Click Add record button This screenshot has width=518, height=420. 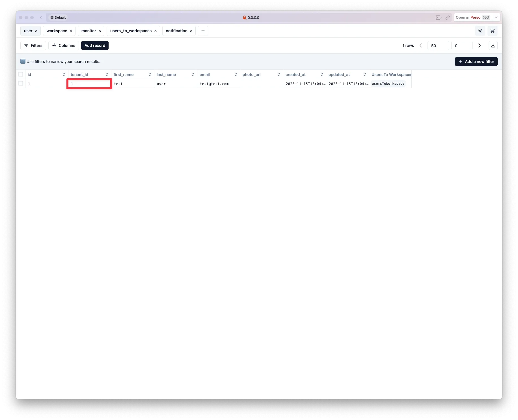(95, 45)
